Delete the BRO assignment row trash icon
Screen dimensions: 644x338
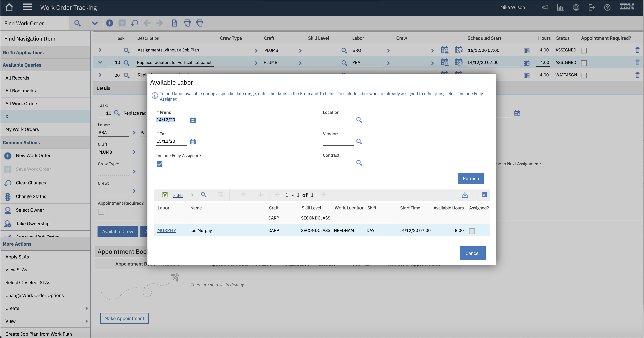637,50
